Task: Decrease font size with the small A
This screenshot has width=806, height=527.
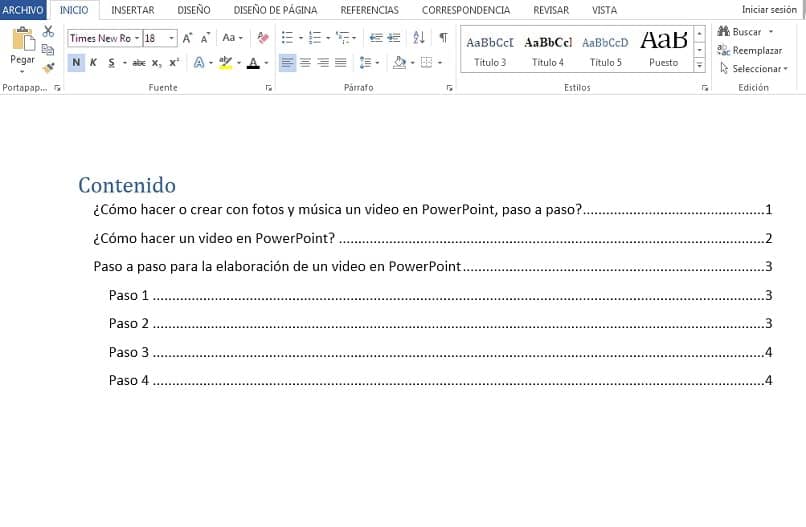Action: tap(205, 38)
